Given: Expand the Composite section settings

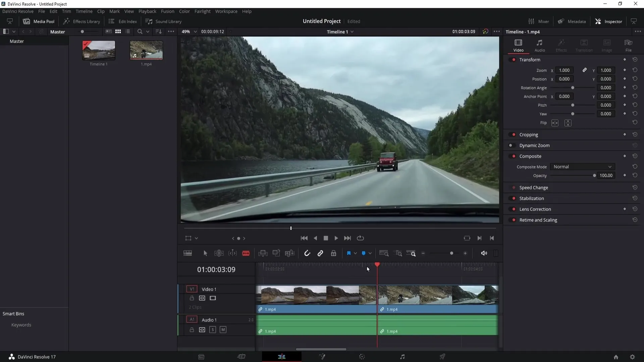Looking at the screenshot, I should [530, 156].
